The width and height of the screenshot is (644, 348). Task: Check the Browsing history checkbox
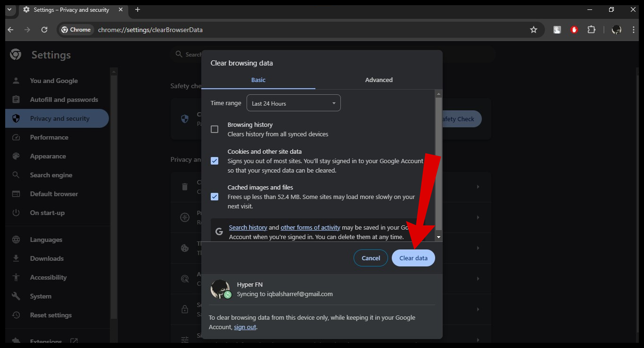[x=215, y=129]
